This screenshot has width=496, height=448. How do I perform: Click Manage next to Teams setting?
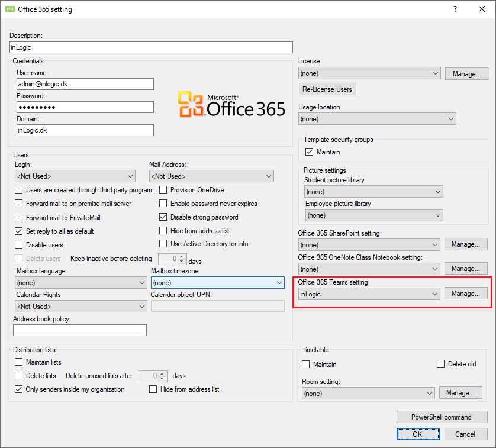point(466,294)
